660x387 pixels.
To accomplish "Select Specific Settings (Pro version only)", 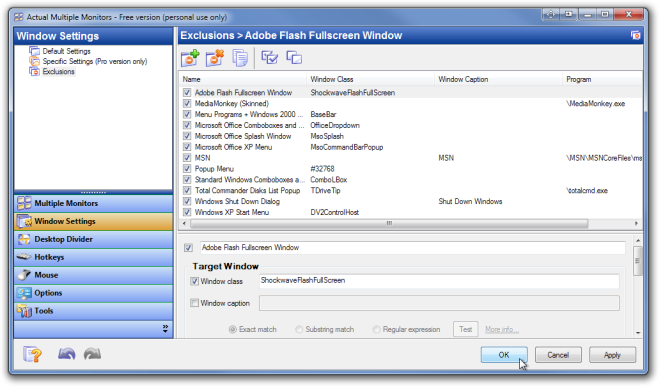I will click(95, 61).
